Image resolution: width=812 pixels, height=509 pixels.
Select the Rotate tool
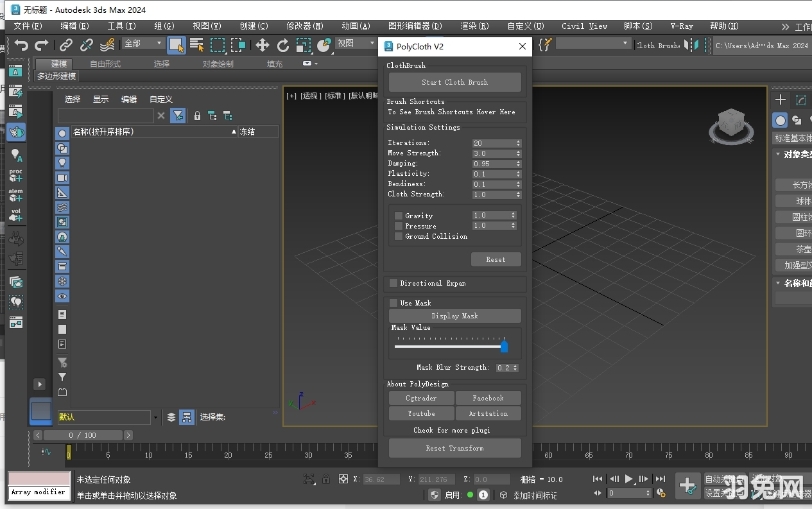(282, 46)
